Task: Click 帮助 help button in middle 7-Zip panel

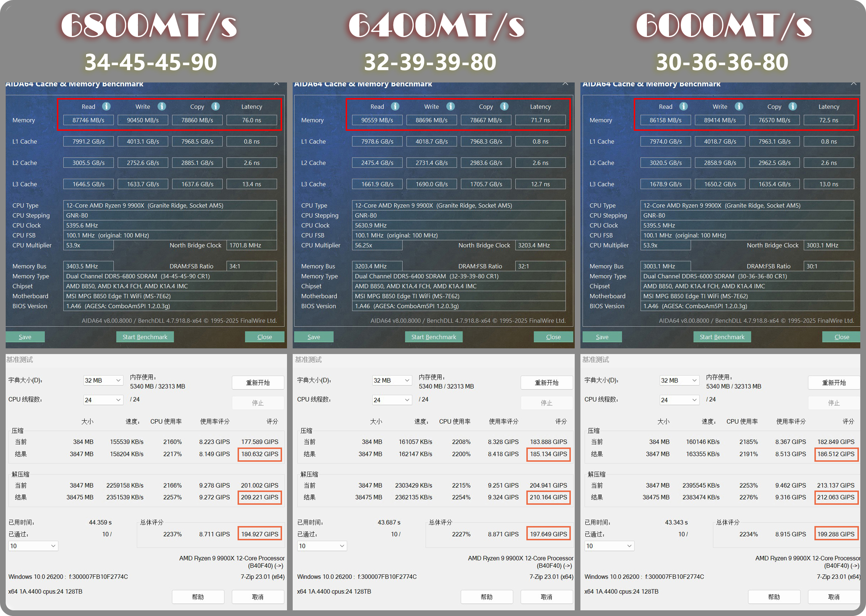Action: pos(487,597)
